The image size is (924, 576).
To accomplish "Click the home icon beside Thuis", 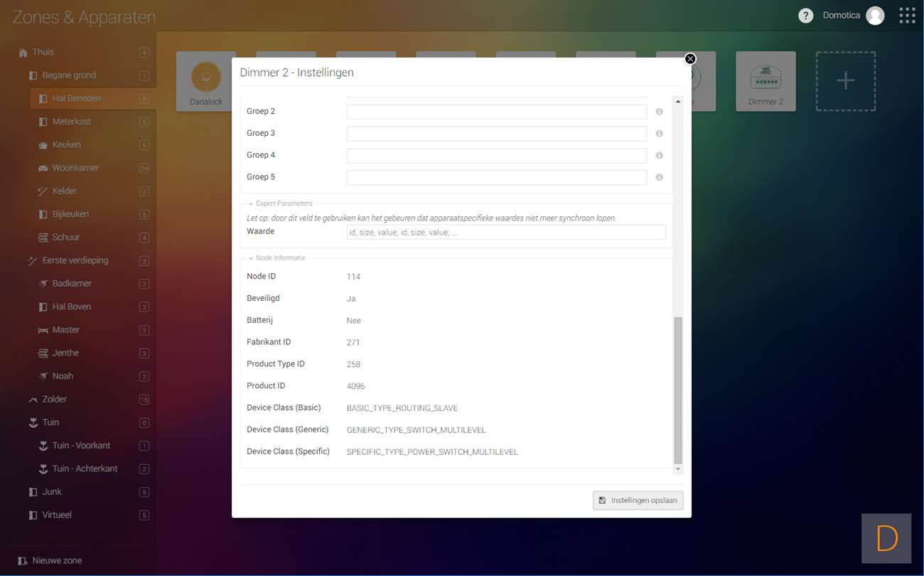I will click(x=23, y=53).
